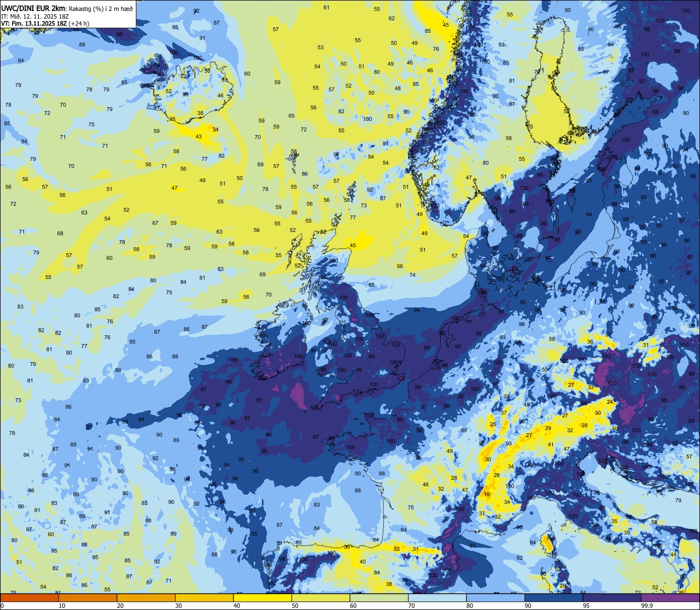This screenshot has height=610, width=700.
Task: Click the humidity value "36" in central Europe
Action: click(x=590, y=342)
